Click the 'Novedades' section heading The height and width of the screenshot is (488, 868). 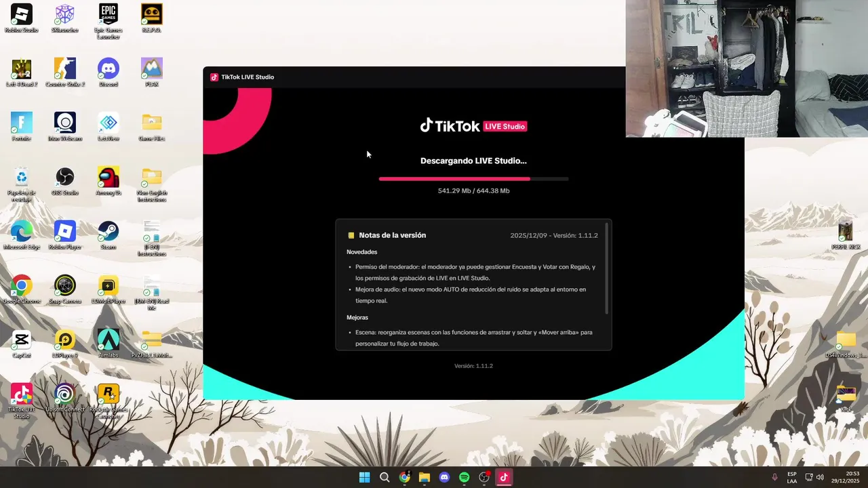coord(361,252)
